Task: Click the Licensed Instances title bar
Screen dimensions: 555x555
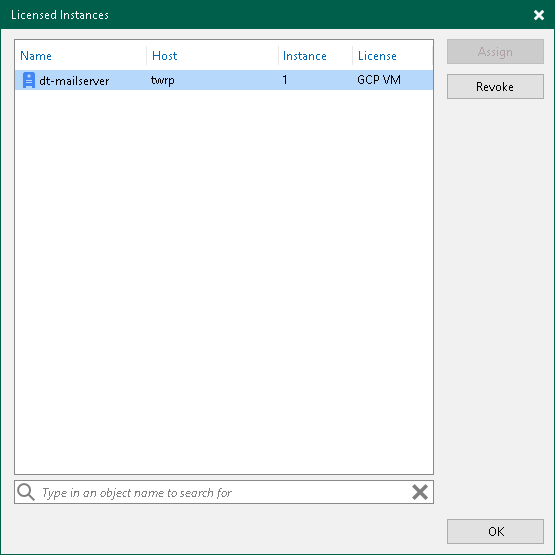Action: [265, 15]
